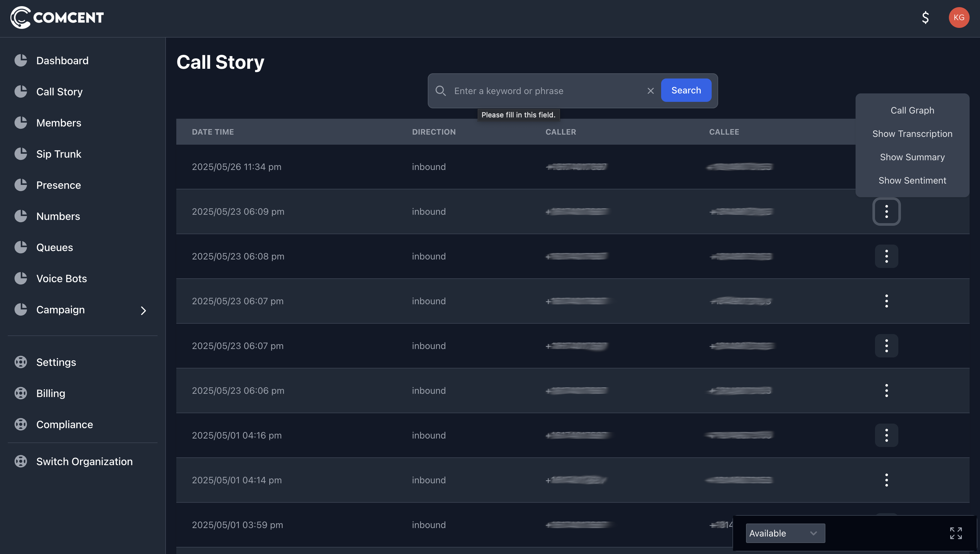This screenshot has width=980, height=554.
Task: Click the Sip Trunk sidebar icon
Action: coord(21,154)
